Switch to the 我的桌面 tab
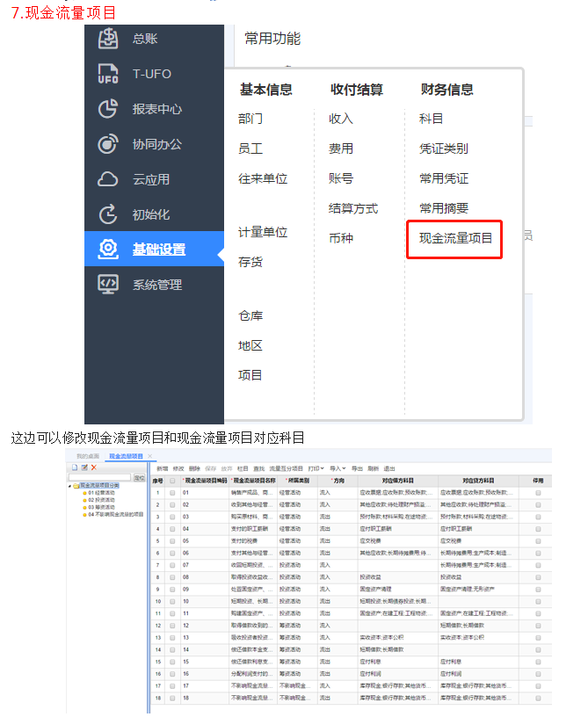 [88, 456]
